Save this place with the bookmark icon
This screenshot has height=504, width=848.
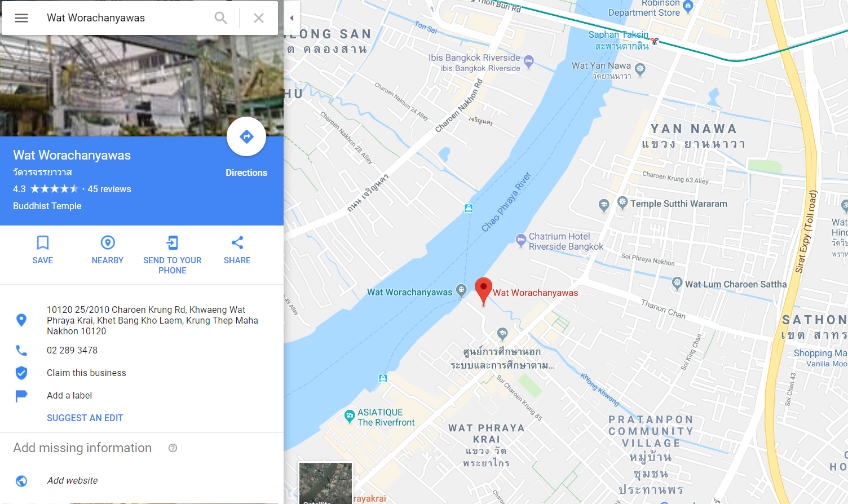(x=43, y=243)
